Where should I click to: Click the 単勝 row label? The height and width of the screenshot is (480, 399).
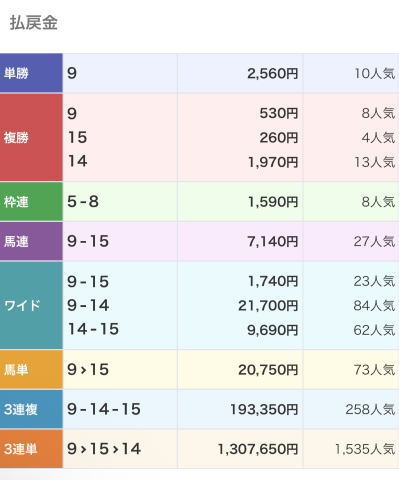[x=31, y=73]
